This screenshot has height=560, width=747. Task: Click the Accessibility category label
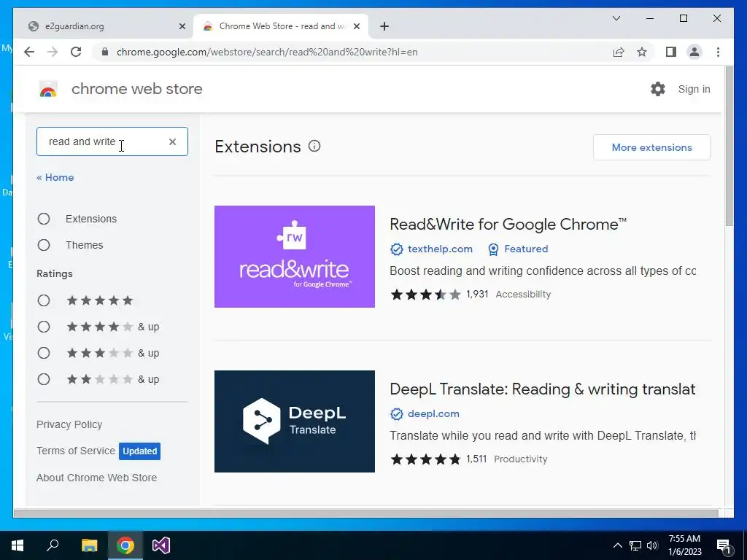point(523,295)
